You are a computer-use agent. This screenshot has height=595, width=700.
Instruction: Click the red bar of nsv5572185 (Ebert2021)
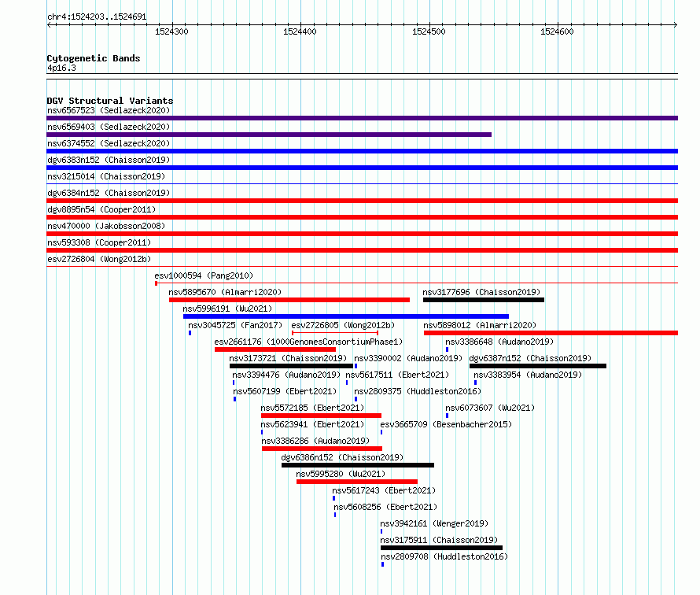322,416
